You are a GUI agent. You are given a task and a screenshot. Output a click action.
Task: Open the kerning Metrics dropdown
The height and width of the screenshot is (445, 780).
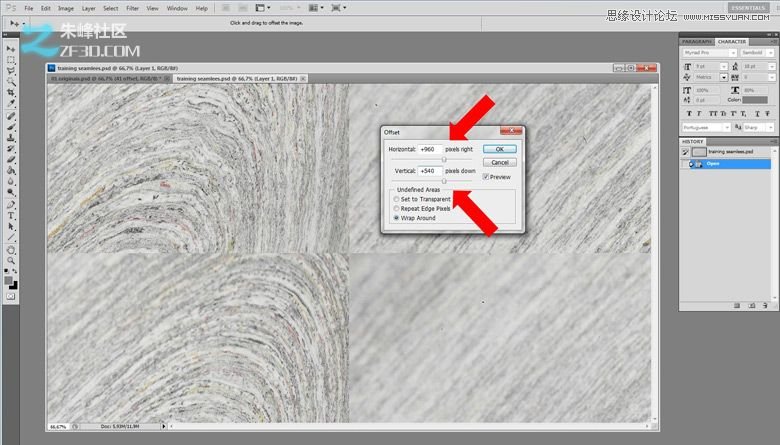[x=724, y=77]
